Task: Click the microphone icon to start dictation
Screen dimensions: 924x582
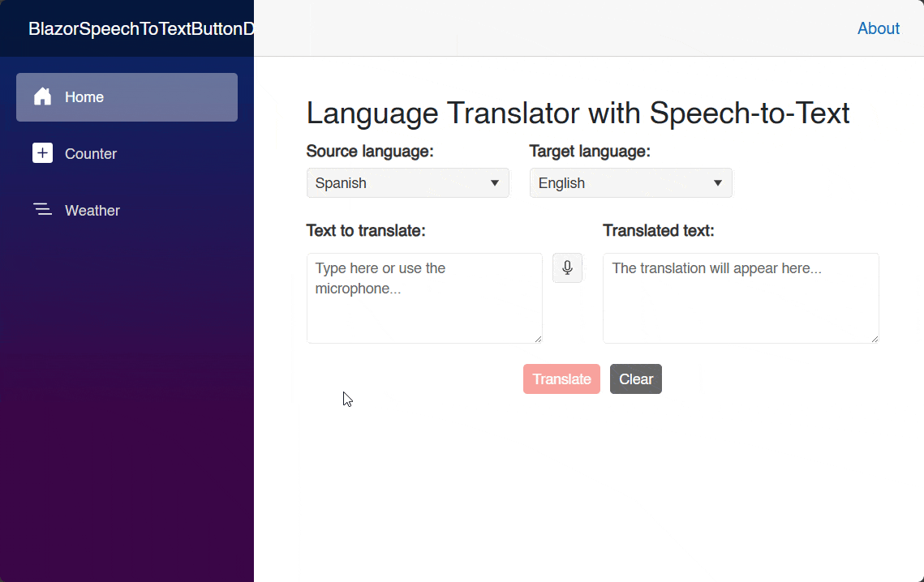Action: click(x=567, y=267)
